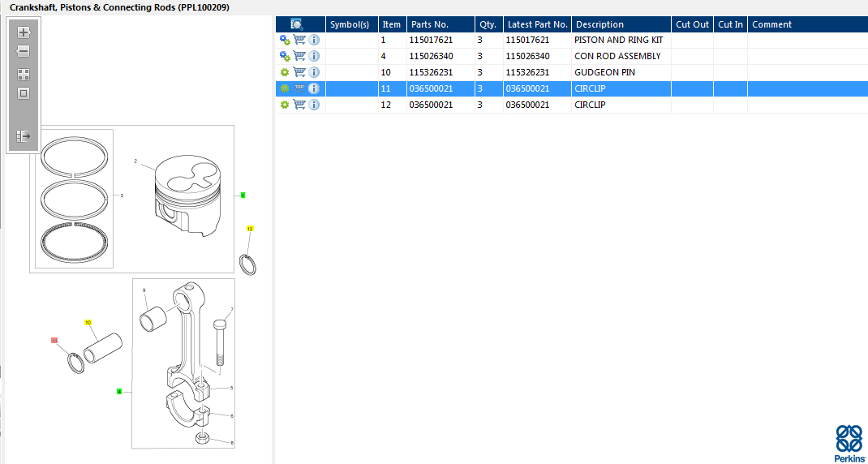Zoom out of the parts diagram
This screenshot has height=464, width=868.
click(24, 51)
